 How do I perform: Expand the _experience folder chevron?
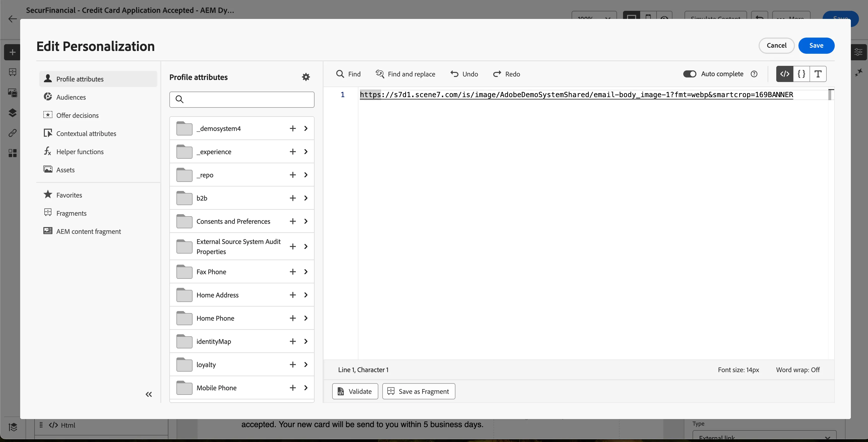tap(306, 151)
